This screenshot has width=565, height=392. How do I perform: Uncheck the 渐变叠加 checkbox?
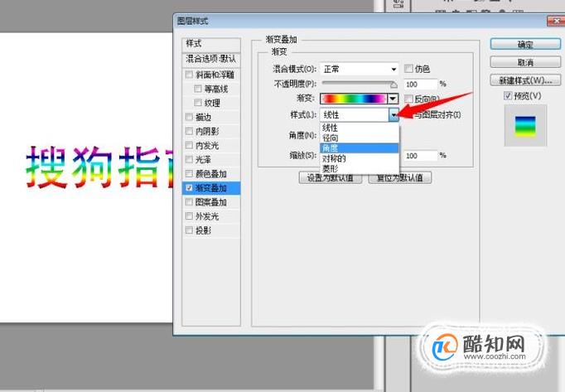tap(189, 188)
